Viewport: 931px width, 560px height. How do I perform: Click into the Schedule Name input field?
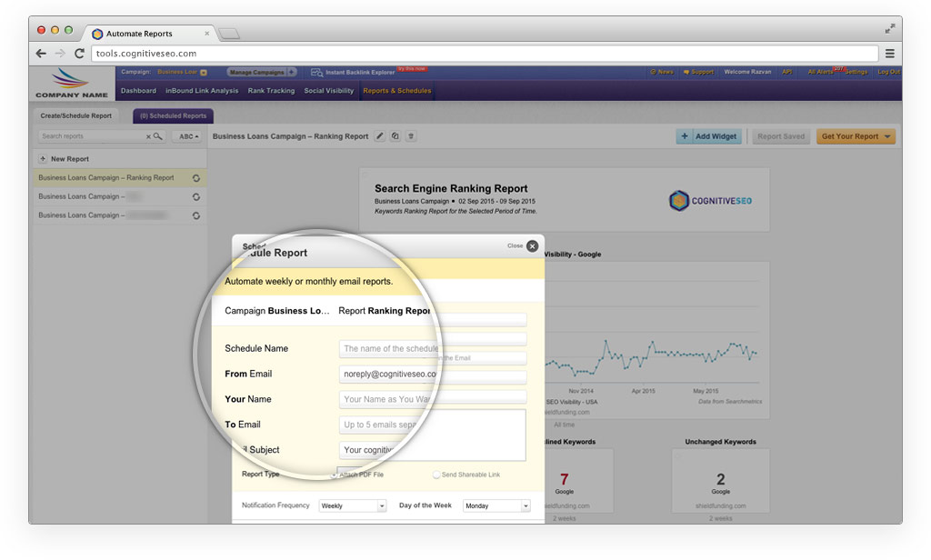[388, 348]
